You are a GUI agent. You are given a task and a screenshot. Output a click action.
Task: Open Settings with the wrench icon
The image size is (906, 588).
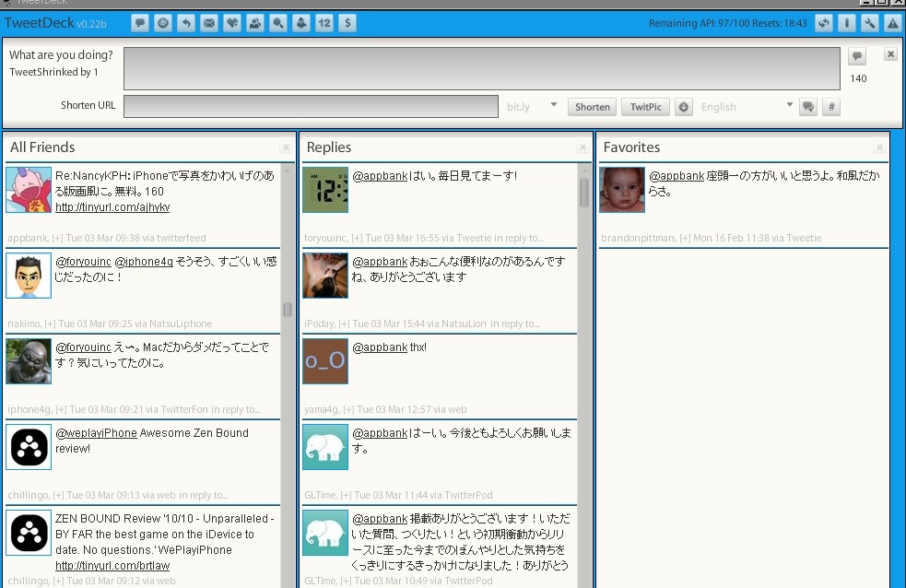[x=870, y=23]
